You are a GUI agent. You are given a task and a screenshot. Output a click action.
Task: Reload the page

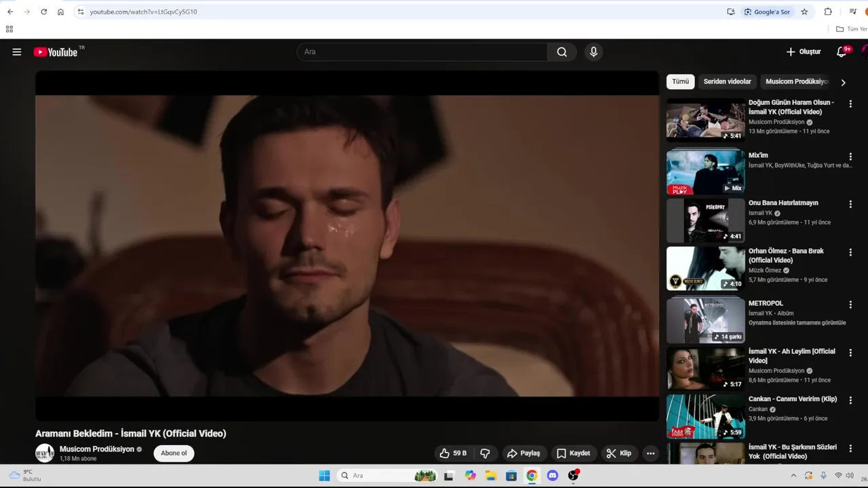pyautogui.click(x=43, y=12)
